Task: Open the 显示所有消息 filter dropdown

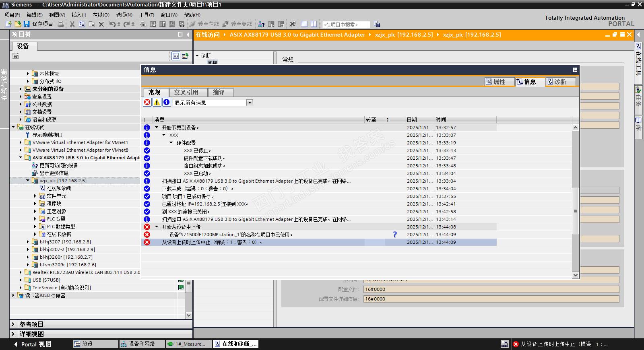Action: 250,103
